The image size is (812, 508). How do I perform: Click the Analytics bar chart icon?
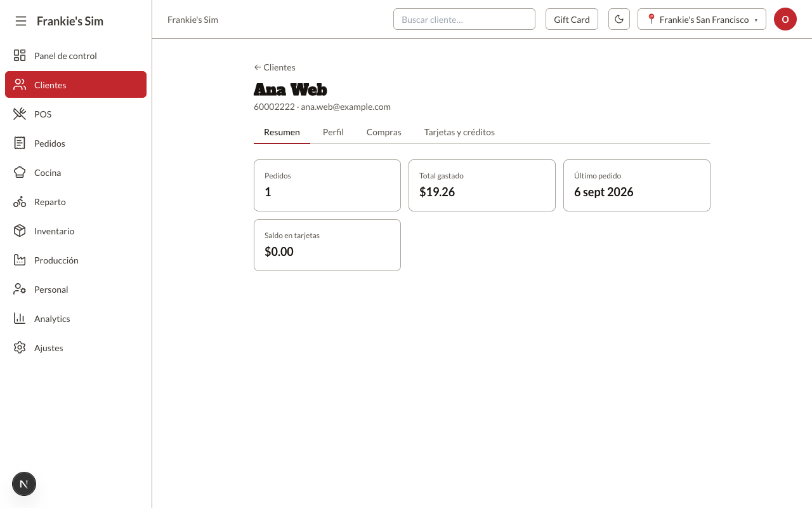(20, 318)
